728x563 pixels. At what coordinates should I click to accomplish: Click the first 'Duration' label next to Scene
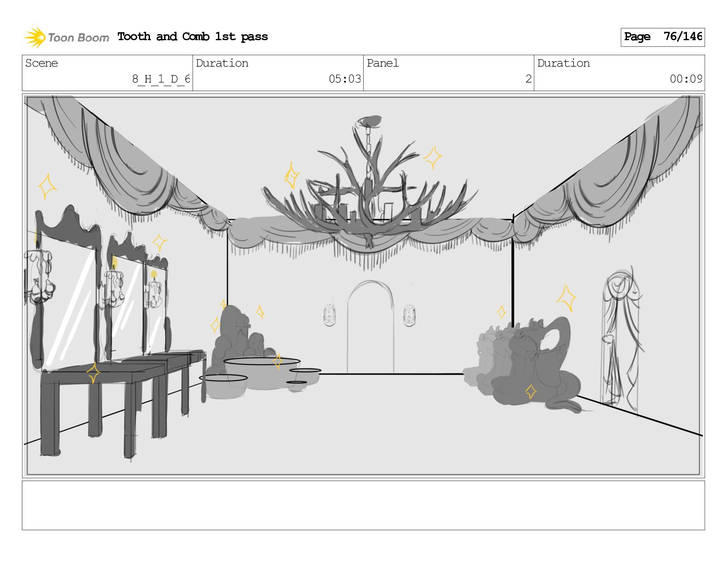222,63
